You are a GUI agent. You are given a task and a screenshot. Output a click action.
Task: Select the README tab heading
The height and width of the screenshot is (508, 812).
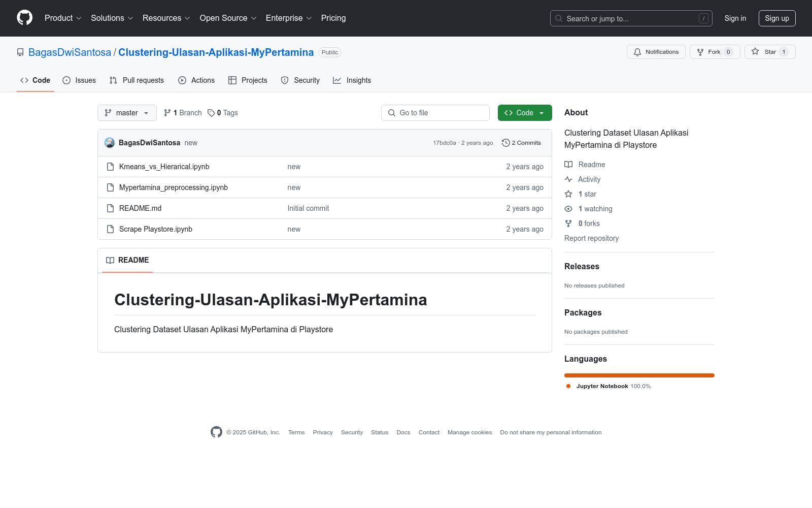[x=127, y=260]
